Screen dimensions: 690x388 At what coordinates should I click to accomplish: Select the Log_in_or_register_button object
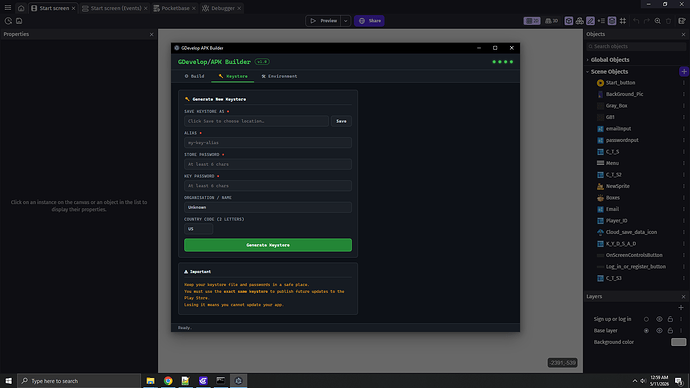pos(635,267)
